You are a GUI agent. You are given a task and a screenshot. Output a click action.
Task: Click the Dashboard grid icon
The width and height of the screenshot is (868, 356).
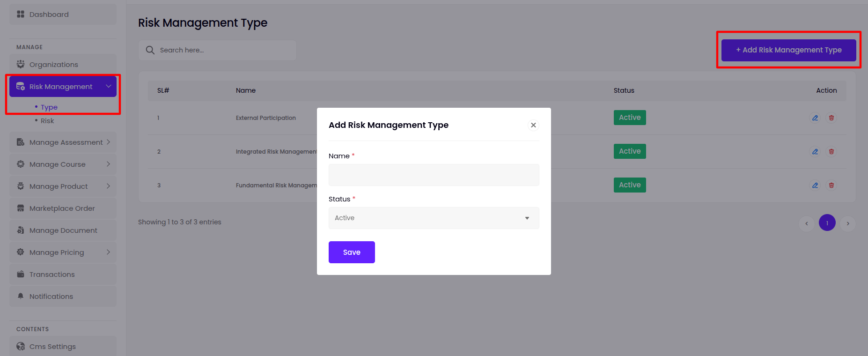coord(21,15)
